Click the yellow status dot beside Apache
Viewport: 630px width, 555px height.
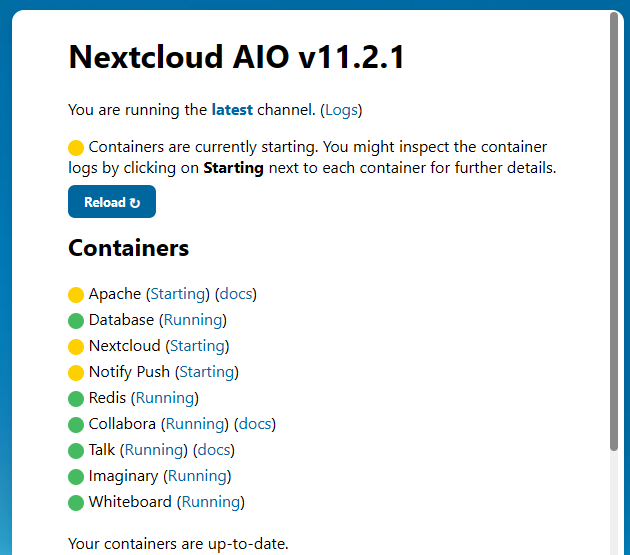(76, 294)
